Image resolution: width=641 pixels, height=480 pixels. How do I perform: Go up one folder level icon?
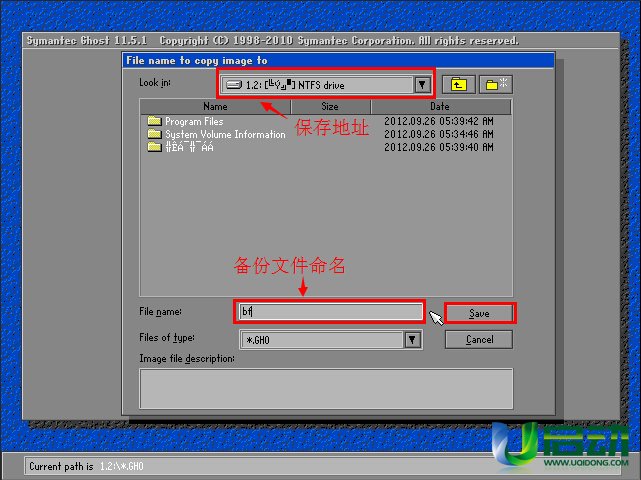[x=458, y=85]
